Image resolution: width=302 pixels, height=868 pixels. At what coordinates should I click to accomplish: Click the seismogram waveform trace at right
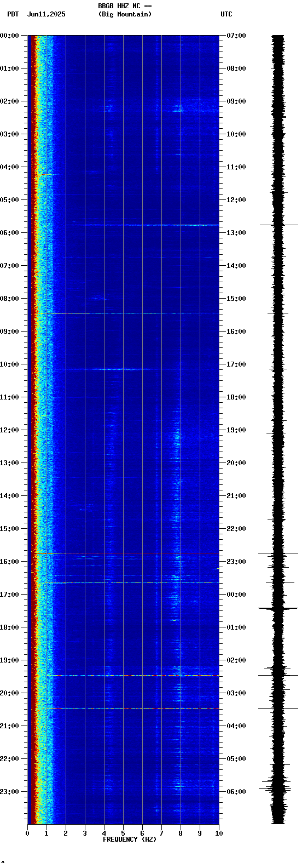pos(278,430)
